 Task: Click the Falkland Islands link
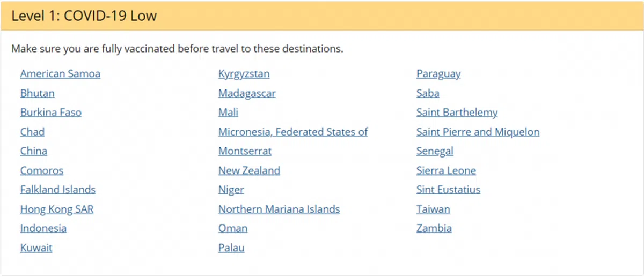(x=58, y=190)
